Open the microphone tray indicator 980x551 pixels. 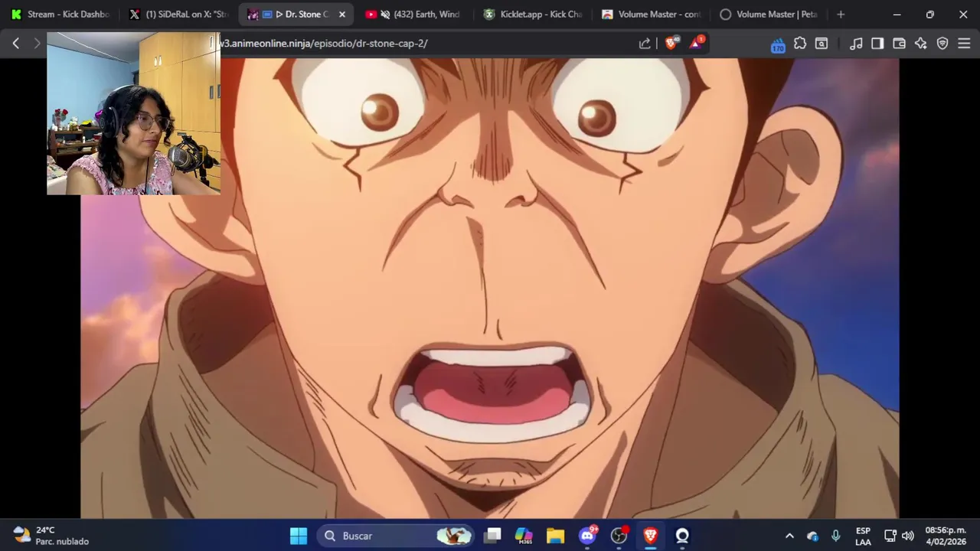[836, 536]
